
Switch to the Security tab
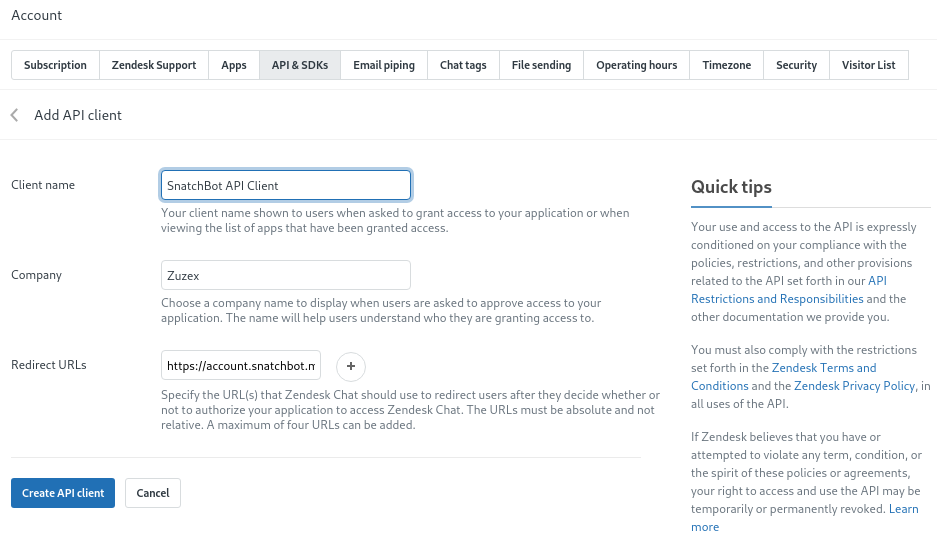[x=797, y=65]
